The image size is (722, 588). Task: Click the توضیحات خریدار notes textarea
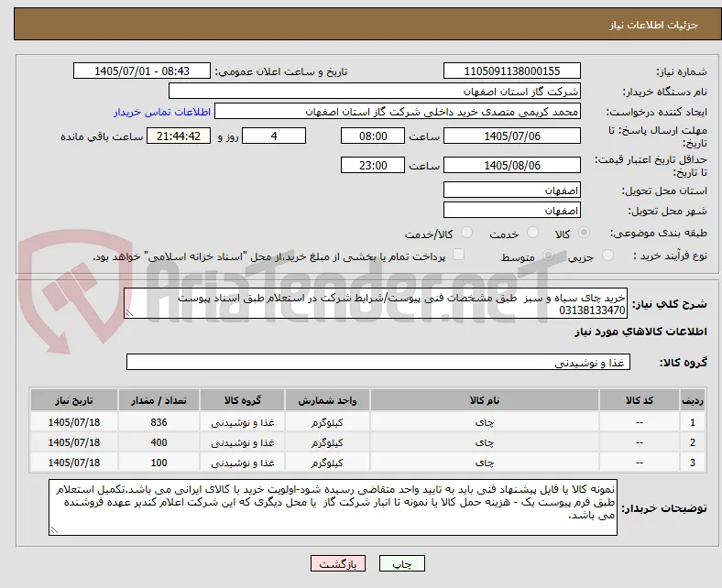coord(333,507)
